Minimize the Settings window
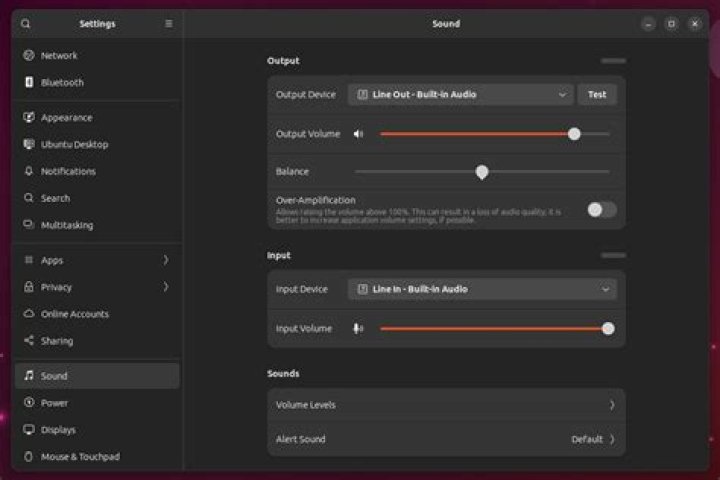This screenshot has width=720, height=480. tap(648, 23)
